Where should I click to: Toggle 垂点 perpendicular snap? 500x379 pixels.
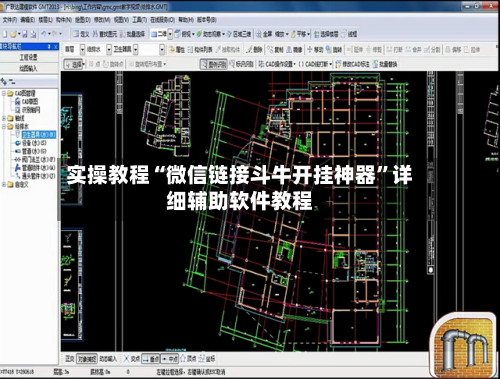[x=151, y=359]
